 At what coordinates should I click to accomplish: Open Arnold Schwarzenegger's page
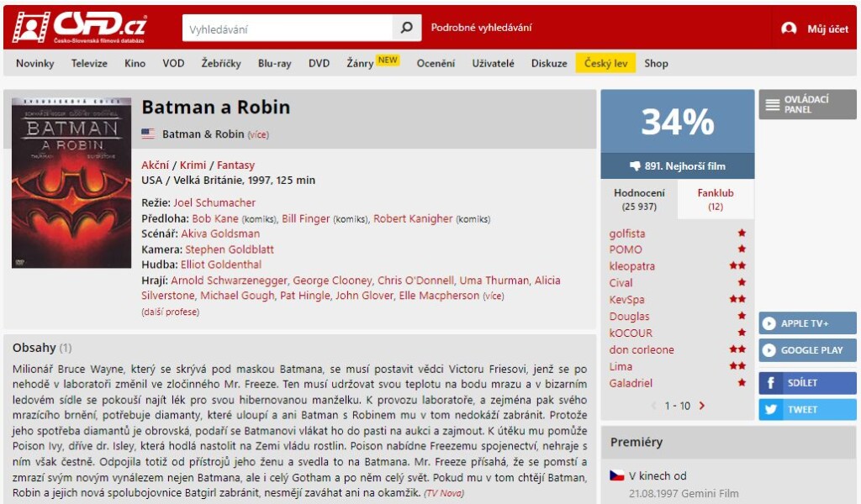pos(229,281)
